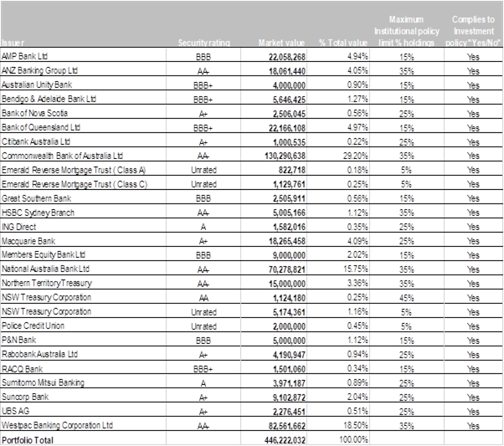The height and width of the screenshot is (446, 504).
Task: Click the 'Portfolio Total' label
Action: click(x=28, y=440)
